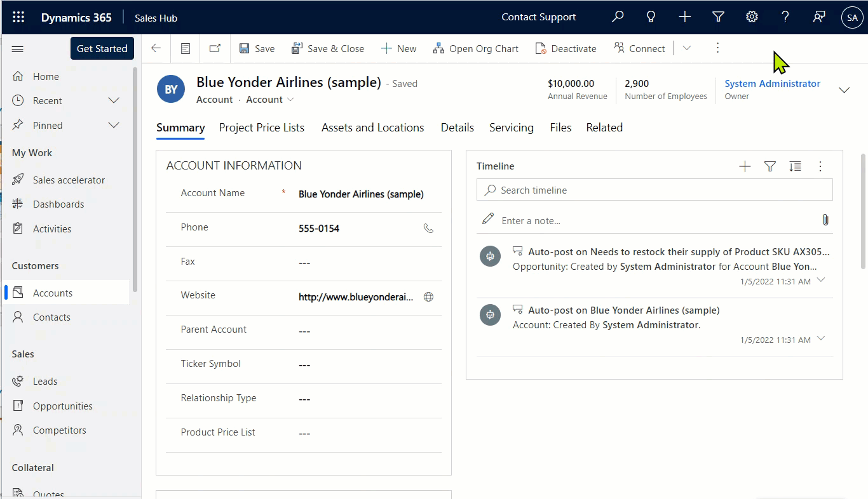Open timeline more options ellipsis
Screen dimensions: 868x499
tap(820, 166)
